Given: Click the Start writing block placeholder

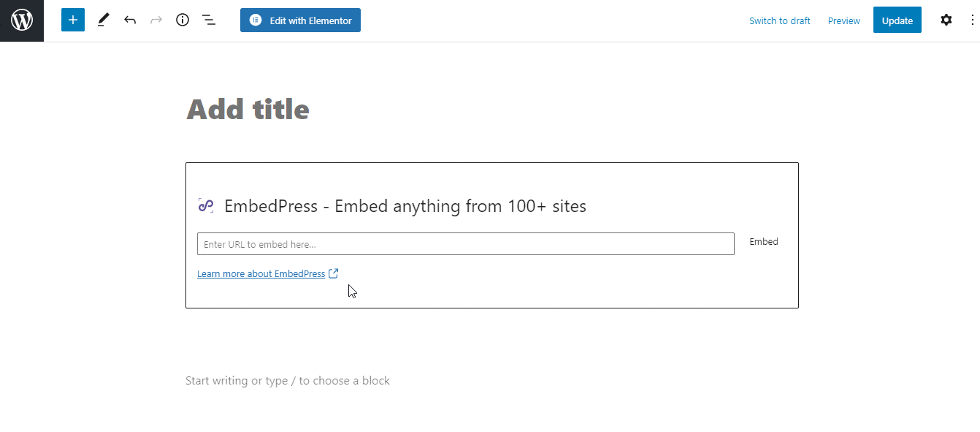Looking at the screenshot, I should [x=288, y=380].
